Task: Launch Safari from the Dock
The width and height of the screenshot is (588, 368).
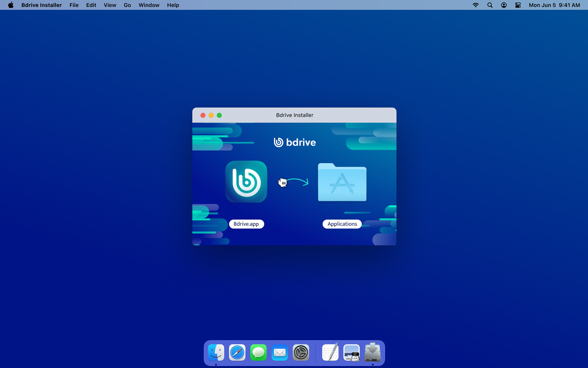Action: [237, 352]
